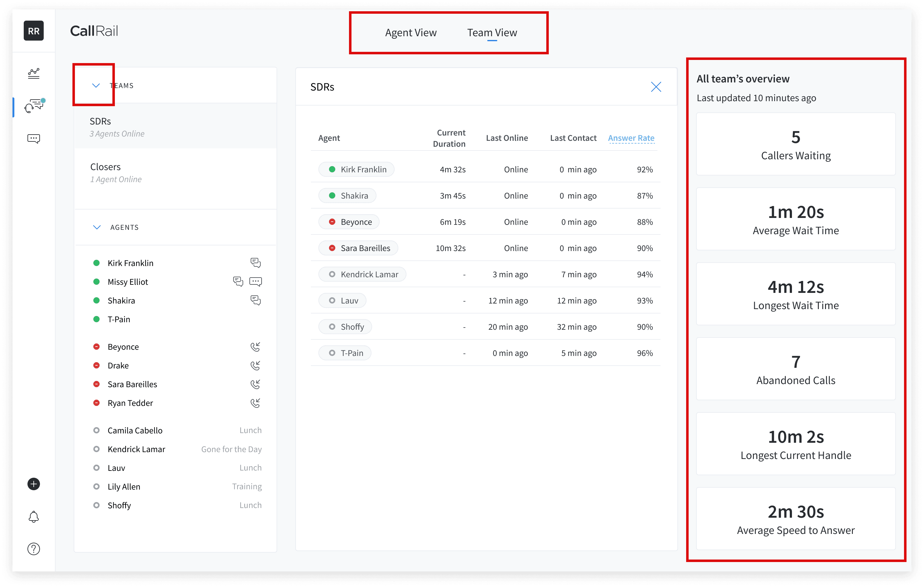Open the text messages sidebar icon
The width and height of the screenshot is (924, 587).
pos(34,139)
